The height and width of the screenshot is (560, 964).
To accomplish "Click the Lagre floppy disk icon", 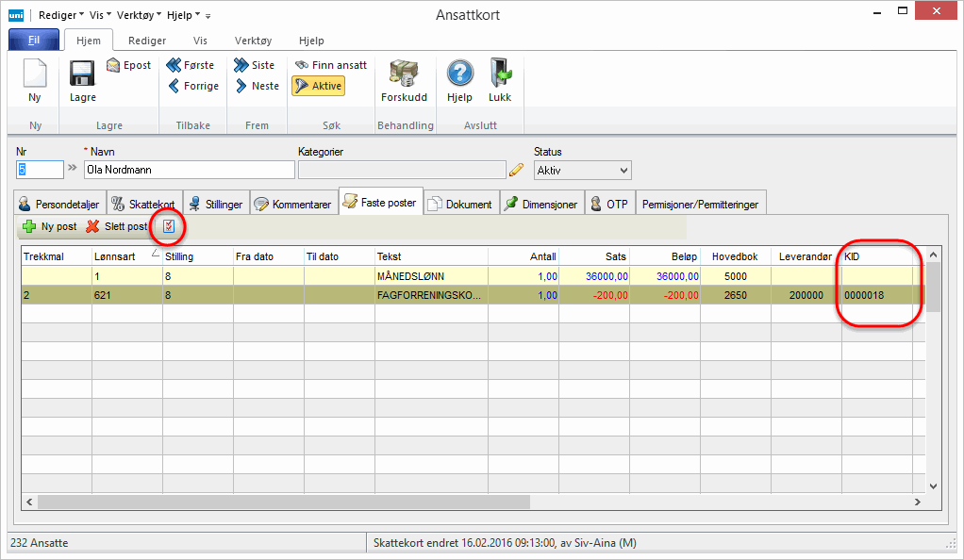I will [x=82, y=75].
